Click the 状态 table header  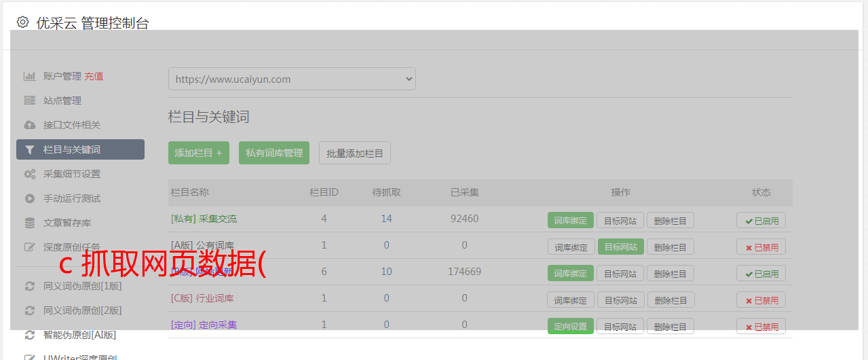pyautogui.click(x=761, y=192)
